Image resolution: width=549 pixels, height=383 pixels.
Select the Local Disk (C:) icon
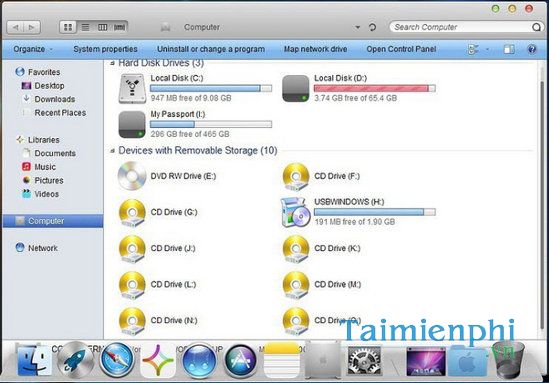132,89
